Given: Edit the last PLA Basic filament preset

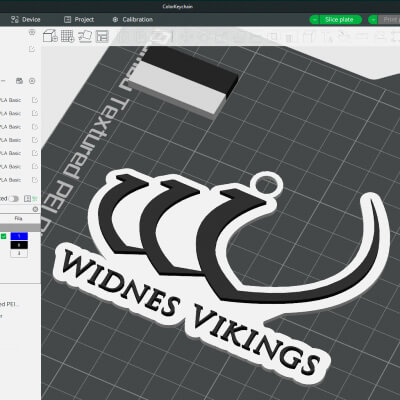Looking at the screenshot, I should 35,180.
